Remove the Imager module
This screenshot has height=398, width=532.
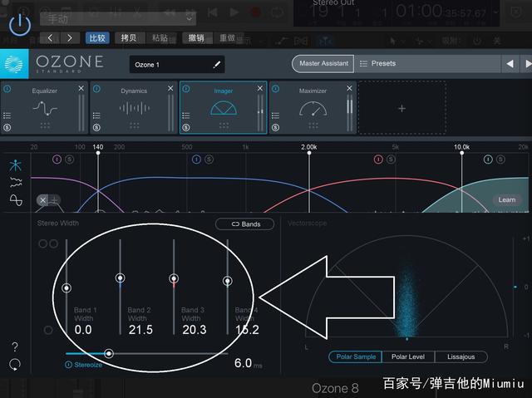260,88
